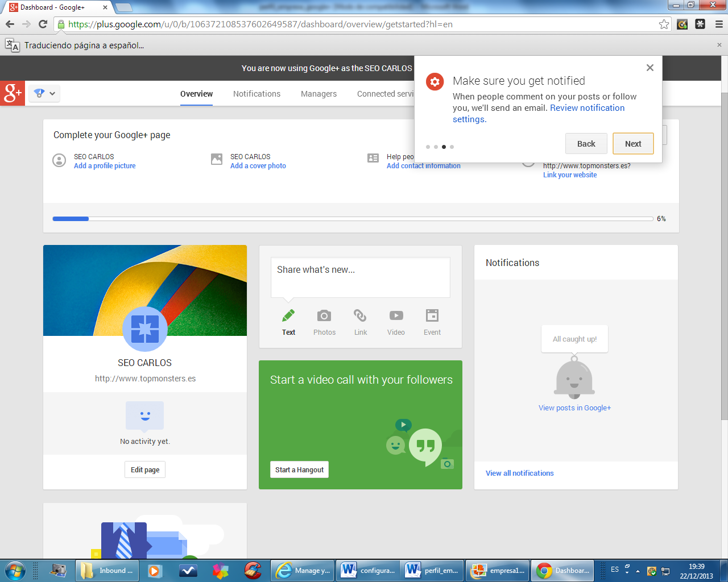Image resolution: width=728 pixels, height=582 pixels.
Task: Click the profile picture placeholder icon
Action: pyautogui.click(x=59, y=160)
